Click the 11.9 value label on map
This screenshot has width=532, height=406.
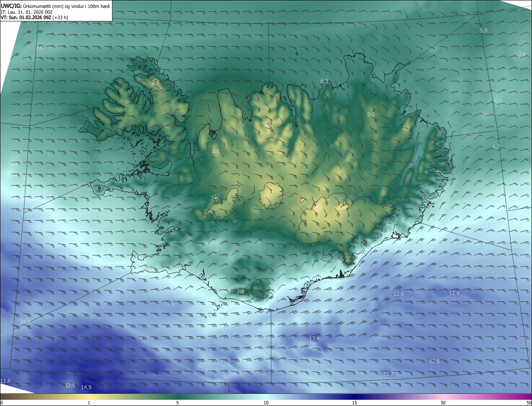click(x=169, y=304)
